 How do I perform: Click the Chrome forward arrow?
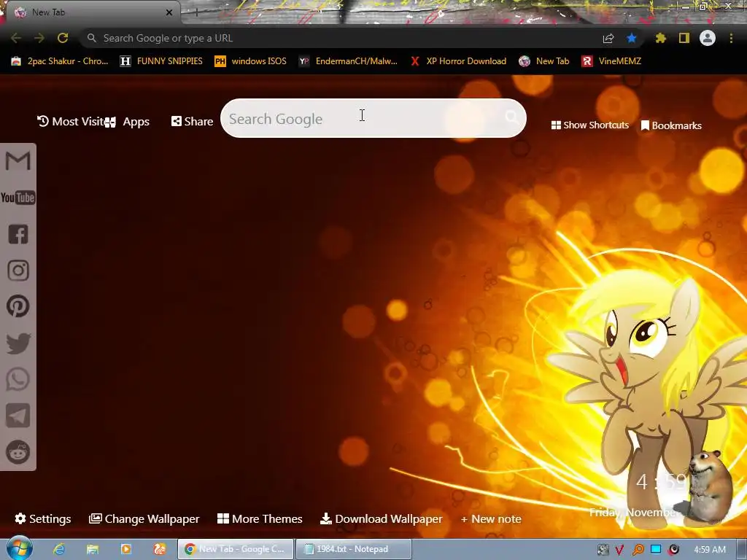39,38
